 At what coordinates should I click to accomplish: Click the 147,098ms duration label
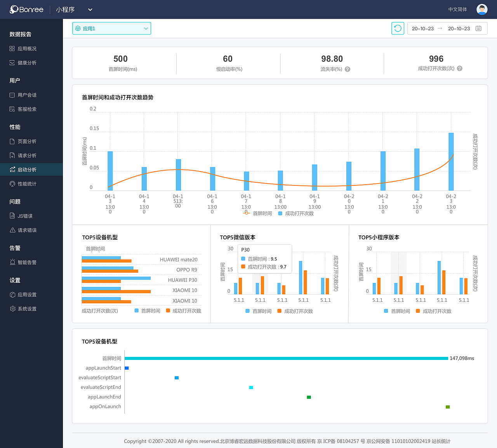462,358
